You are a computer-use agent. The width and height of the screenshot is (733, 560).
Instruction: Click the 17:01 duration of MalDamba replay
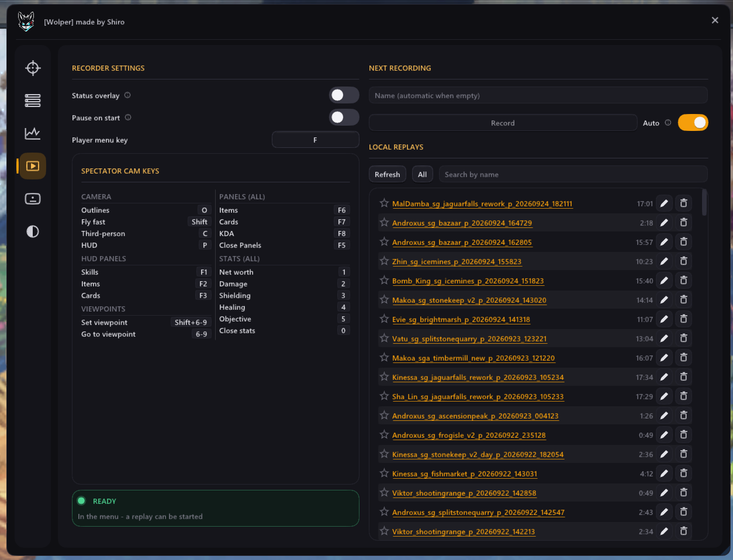tap(645, 204)
